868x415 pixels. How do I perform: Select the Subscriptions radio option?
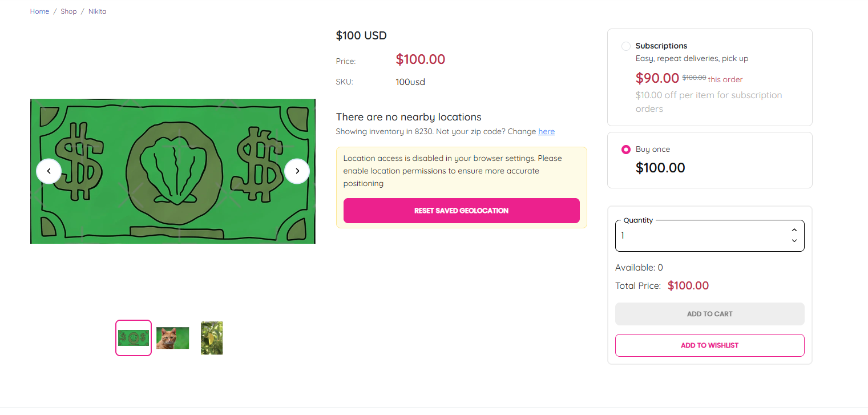626,46
